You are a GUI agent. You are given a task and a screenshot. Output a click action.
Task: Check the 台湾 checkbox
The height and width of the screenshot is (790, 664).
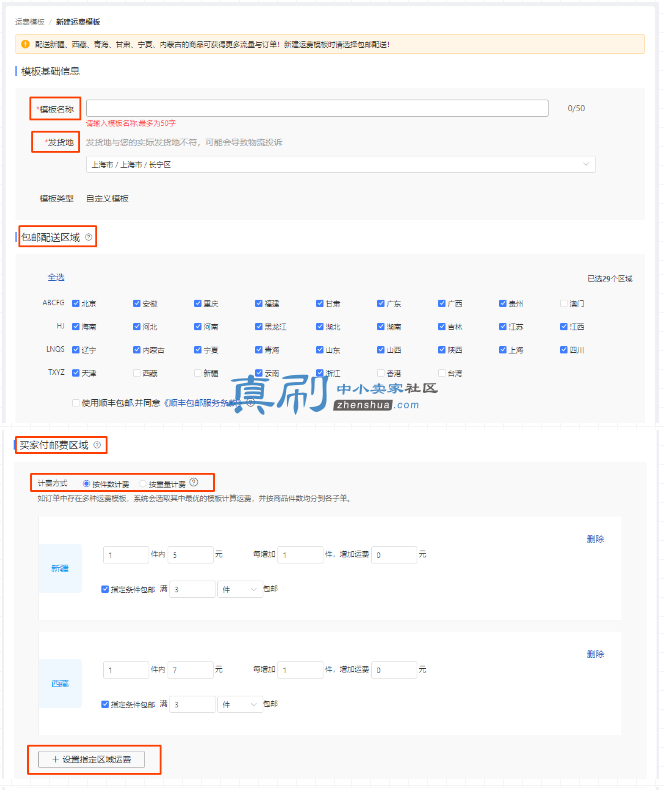(x=441, y=373)
